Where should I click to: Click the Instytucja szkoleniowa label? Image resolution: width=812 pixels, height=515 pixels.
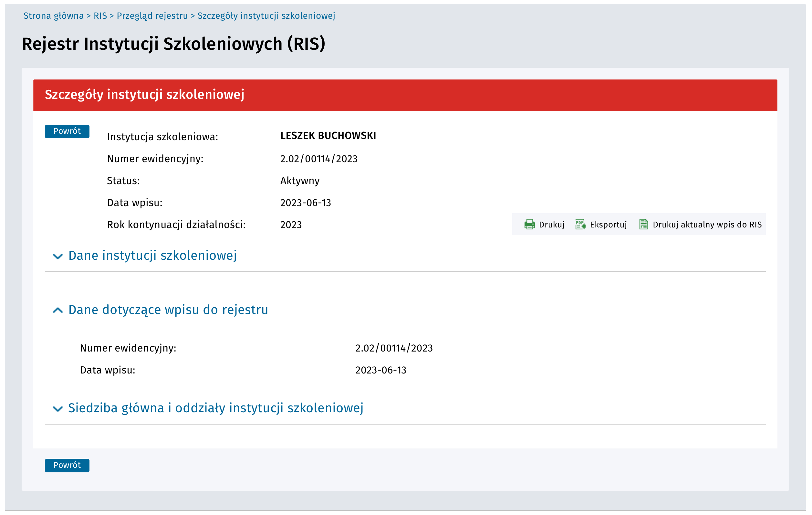click(x=162, y=137)
